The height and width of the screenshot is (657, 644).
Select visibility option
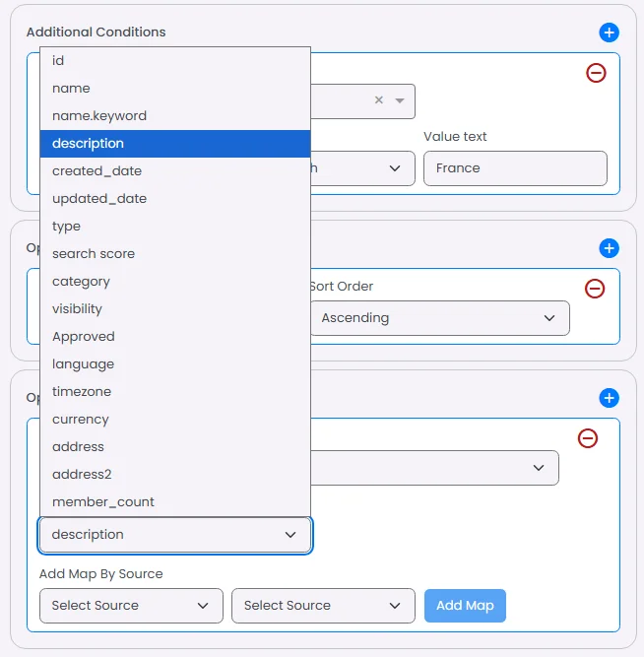coord(175,309)
